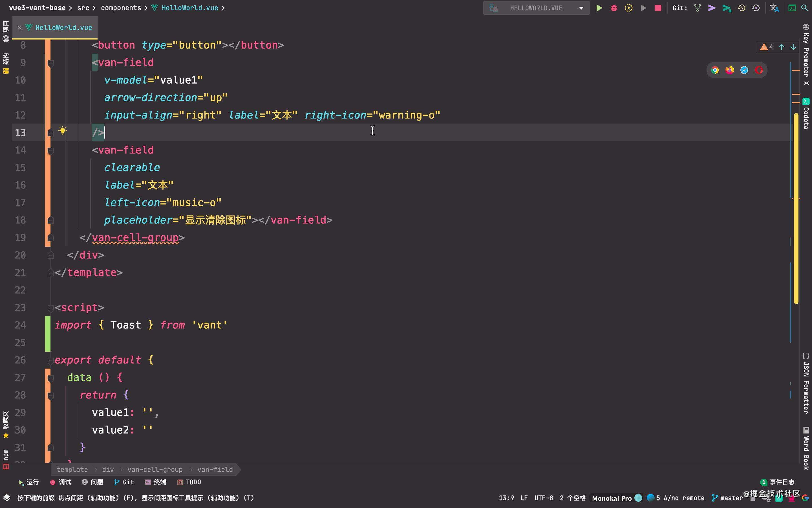
Task: Open the JSON Formatter side panel
Action: pos(806,383)
